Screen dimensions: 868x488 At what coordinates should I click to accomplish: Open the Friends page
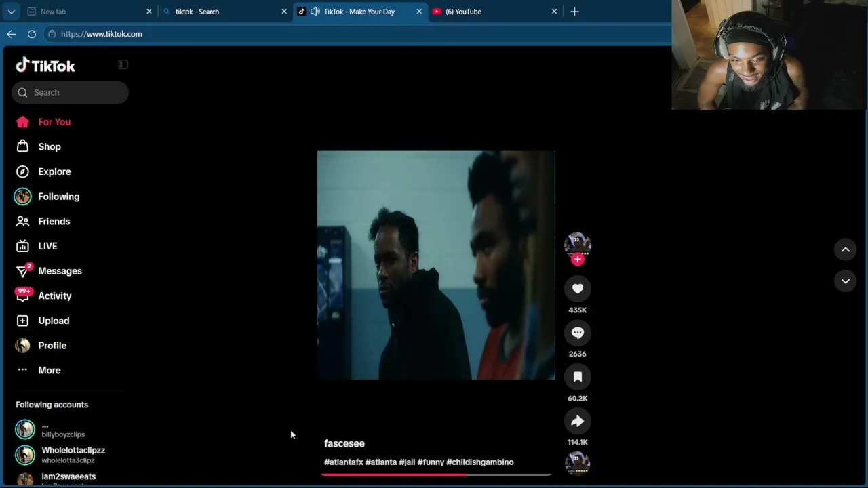tap(54, 221)
